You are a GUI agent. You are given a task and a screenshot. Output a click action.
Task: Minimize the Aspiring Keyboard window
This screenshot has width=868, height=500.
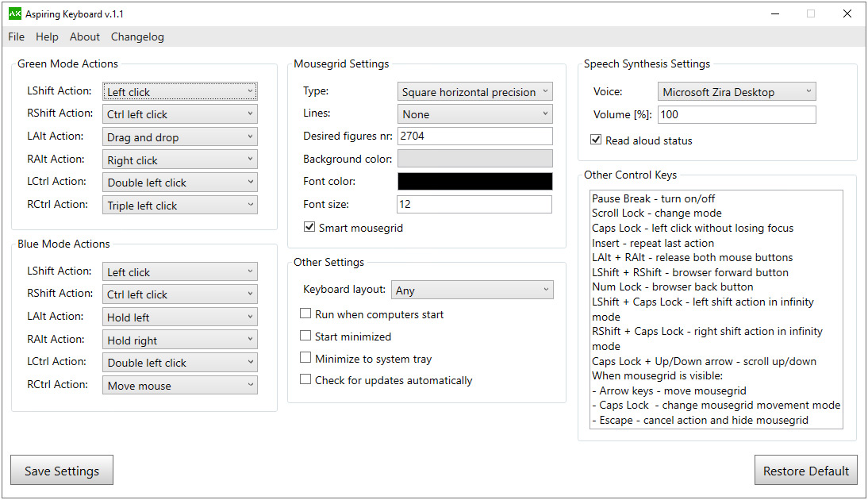pyautogui.click(x=775, y=13)
